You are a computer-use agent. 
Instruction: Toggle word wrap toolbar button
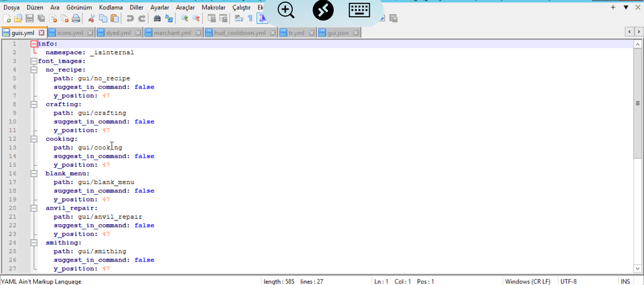point(239,18)
